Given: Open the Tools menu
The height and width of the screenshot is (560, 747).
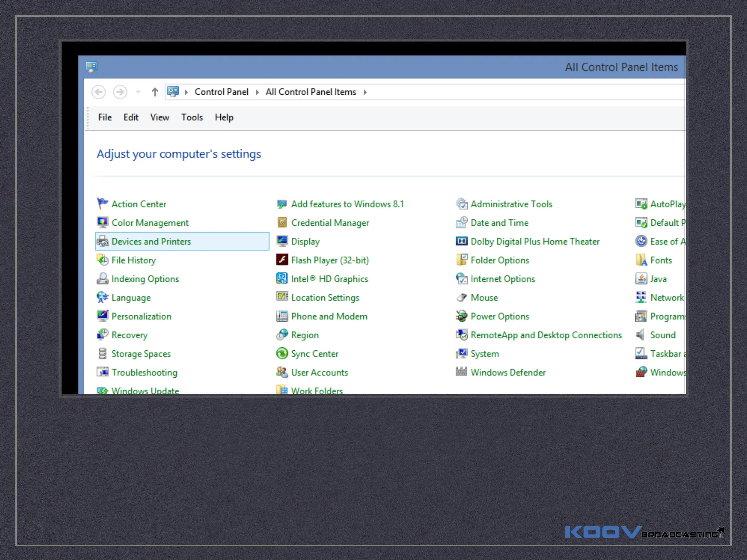Looking at the screenshot, I should tap(192, 117).
